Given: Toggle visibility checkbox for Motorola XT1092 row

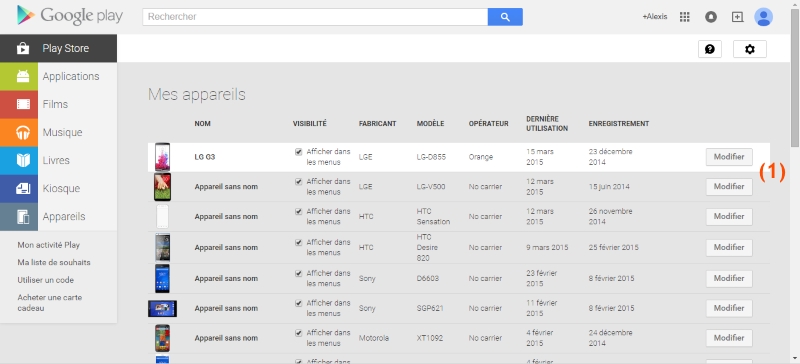Looking at the screenshot, I should (x=298, y=332).
